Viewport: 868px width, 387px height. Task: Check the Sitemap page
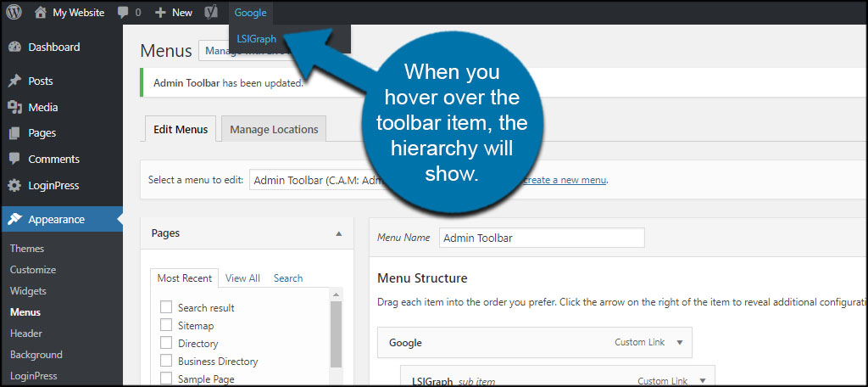click(166, 325)
